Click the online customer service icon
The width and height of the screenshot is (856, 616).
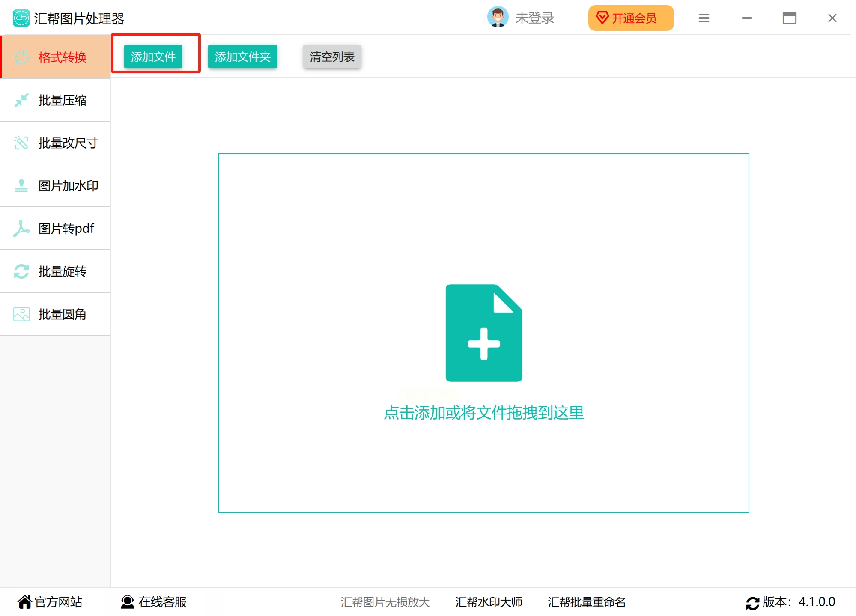(x=127, y=602)
